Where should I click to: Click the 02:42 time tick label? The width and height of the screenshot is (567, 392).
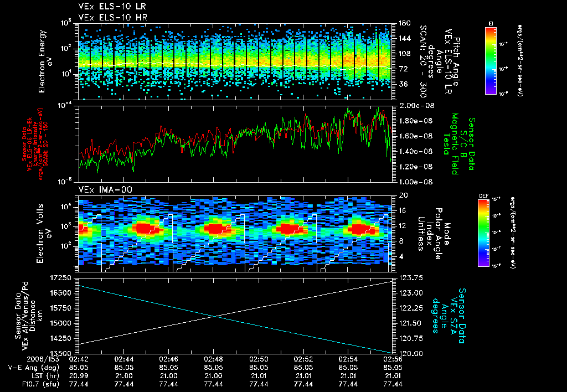[79, 359]
